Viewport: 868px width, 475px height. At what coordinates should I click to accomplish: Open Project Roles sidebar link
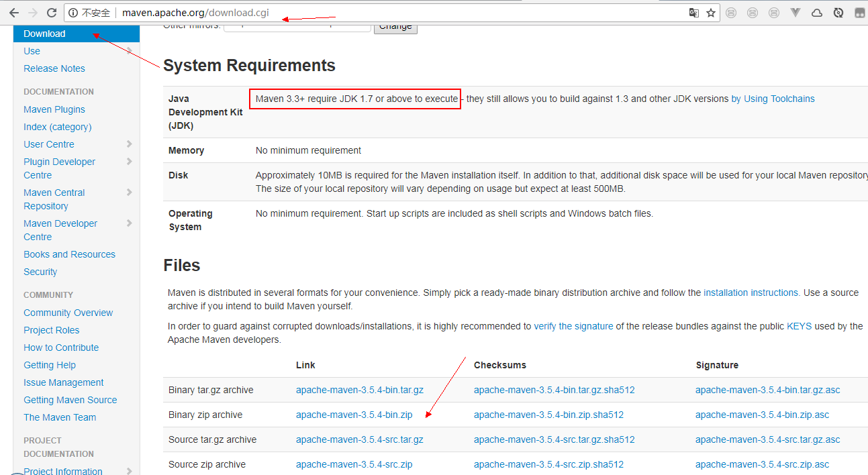pyautogui.click(x=51, y=330)
